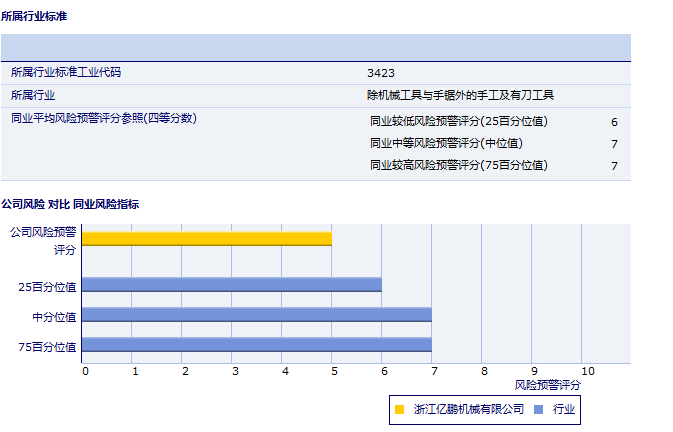
Task: Click the score value 6 in table
Action: (614, 122)
